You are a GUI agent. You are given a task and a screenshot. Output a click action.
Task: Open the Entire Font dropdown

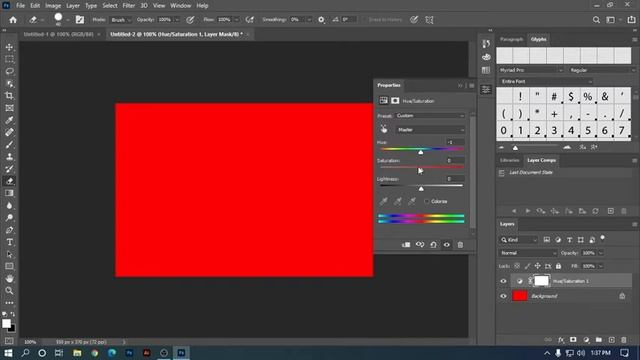(546, 82)
